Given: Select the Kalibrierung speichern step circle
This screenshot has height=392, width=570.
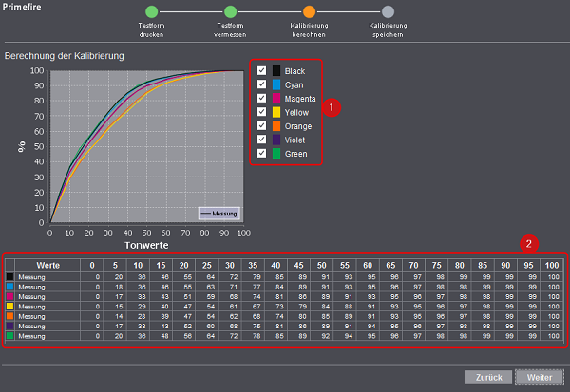Looking at the screenshot, I should pos(388,11).
